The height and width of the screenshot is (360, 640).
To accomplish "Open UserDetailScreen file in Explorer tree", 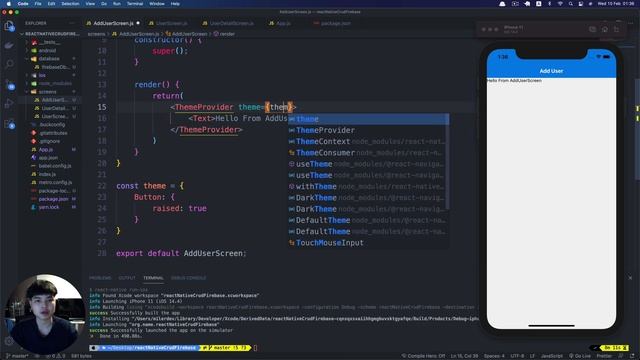I will pos(50,108).
